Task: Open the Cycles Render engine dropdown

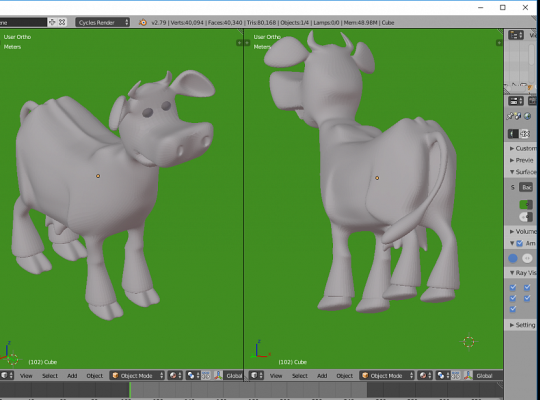Action: [x=102, y=22]
